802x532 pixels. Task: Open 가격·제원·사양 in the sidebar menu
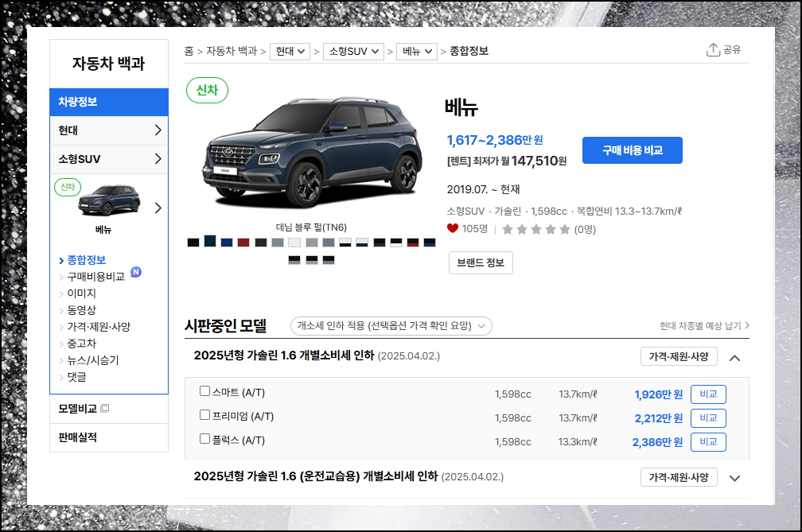99,327
